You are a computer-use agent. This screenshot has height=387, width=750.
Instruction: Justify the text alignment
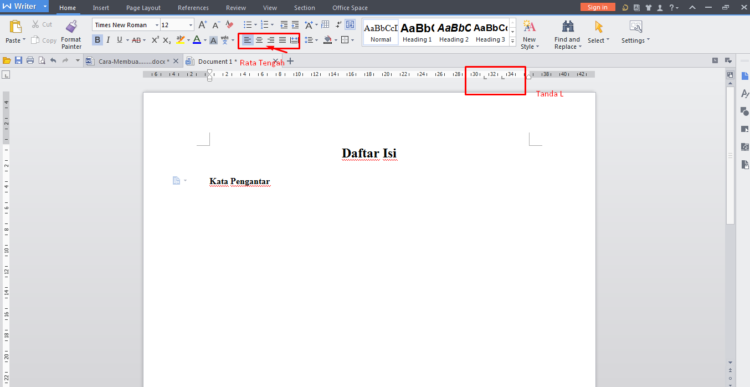tap(282, 40)
